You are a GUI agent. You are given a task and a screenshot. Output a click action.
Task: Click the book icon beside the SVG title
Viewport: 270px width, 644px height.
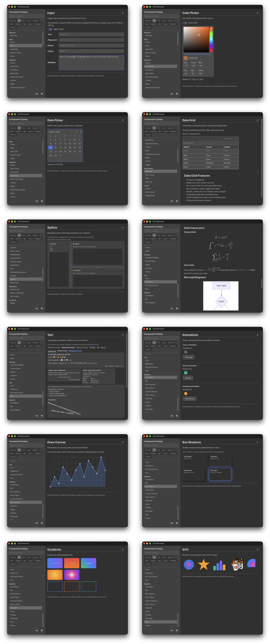(x=258, y=549)
